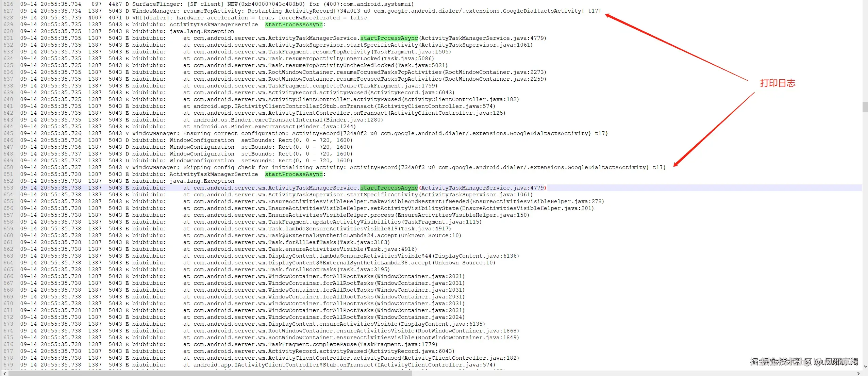Click the vertical scrollbar thumb on the right
Screen dimensions: 868x376
[x=865, y=107]
